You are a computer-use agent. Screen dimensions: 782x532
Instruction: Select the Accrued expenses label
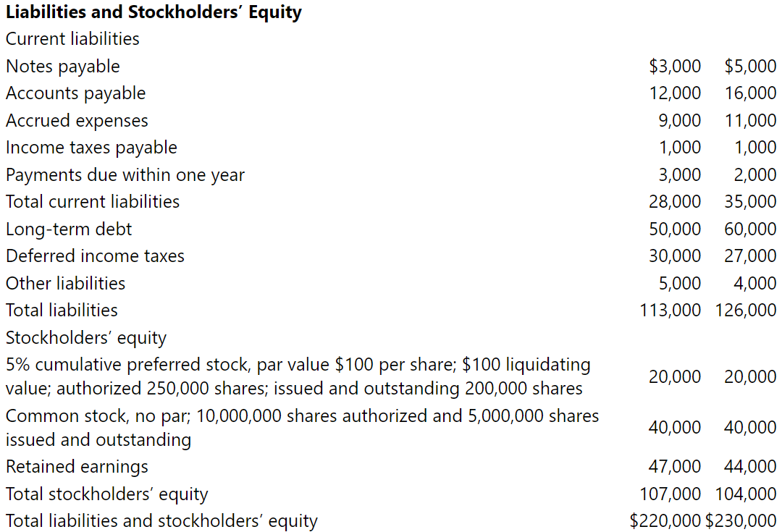[x=77, y=121]
